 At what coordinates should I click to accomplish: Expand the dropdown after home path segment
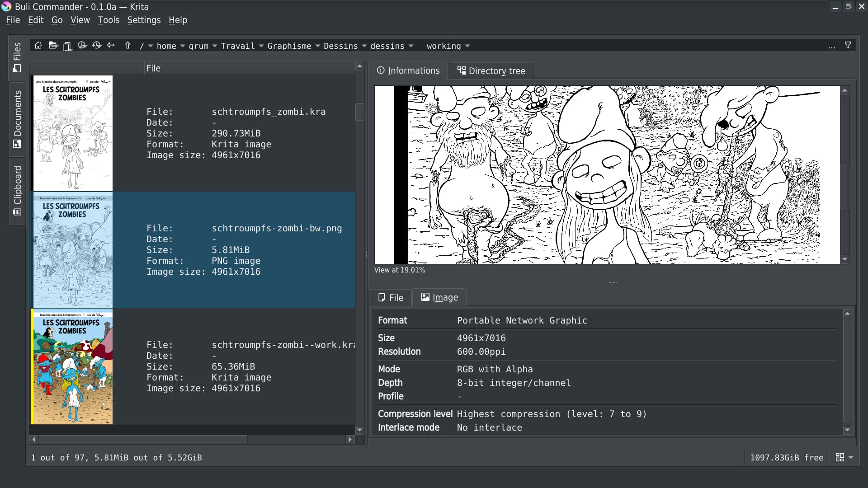tap(183, 46)
